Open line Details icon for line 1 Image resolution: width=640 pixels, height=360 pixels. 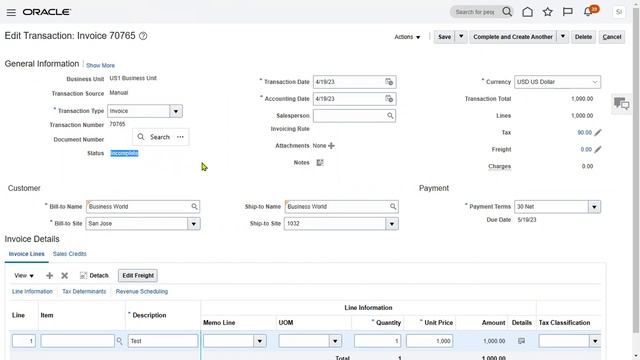[521, 341]
